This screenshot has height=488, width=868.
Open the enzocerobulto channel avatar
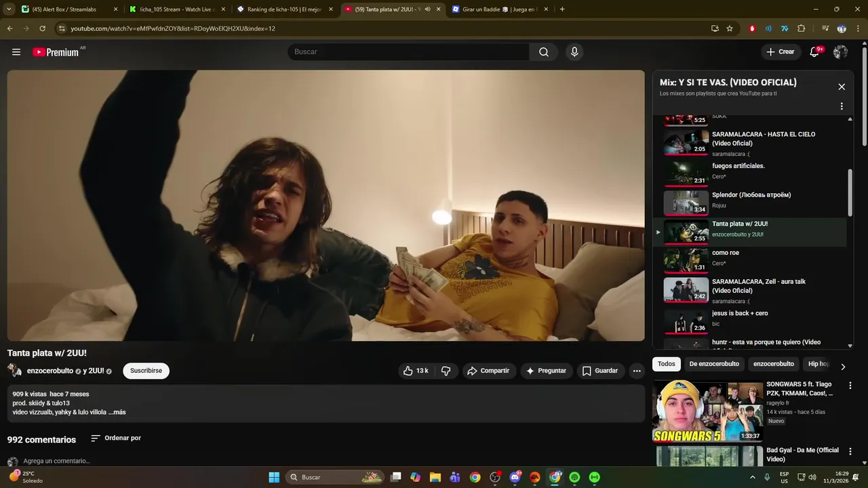pos(14,370)
